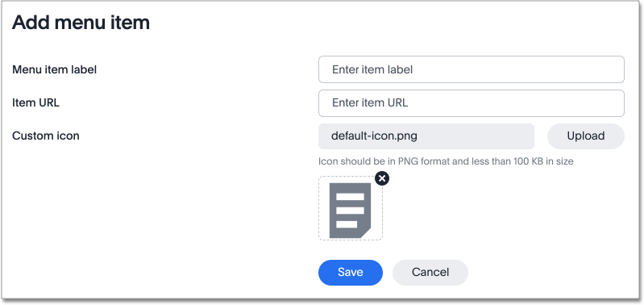Click the default-icon.png filename field
Image resolution: width=644 pixels, height=305 pixels.
coord(426,136)
